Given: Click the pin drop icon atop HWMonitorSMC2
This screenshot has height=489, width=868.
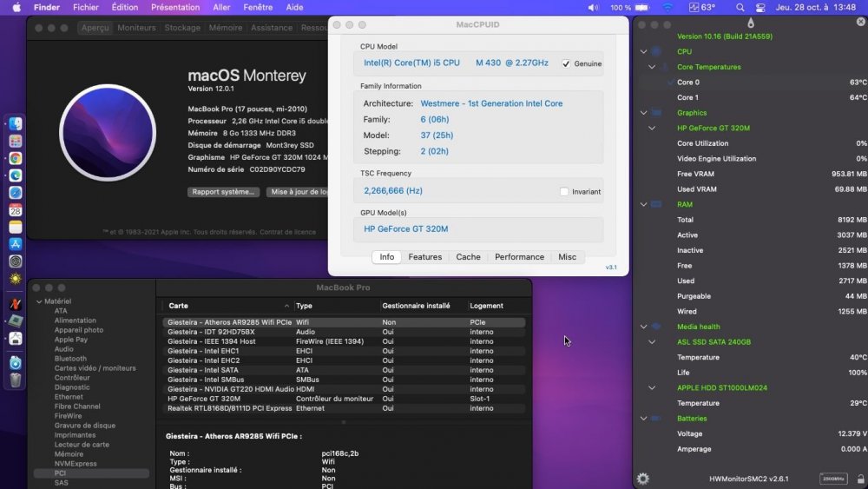Looking at the screenshot, I should pos(751,23).
